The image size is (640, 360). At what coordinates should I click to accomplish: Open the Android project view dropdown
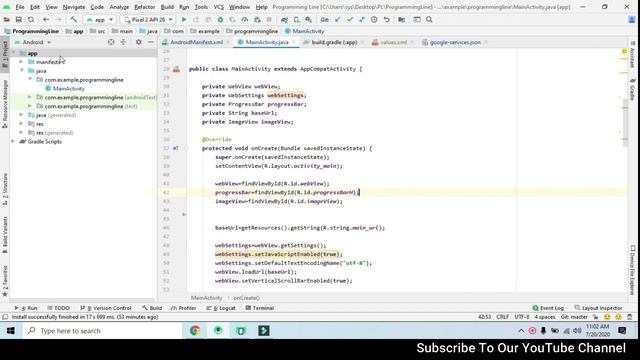[33, 42]
